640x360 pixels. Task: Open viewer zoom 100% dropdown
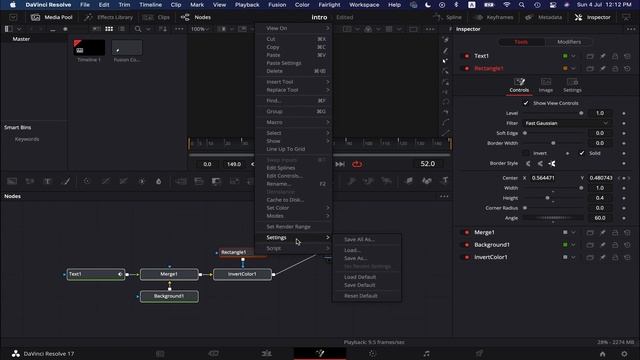tap(200, 29)
